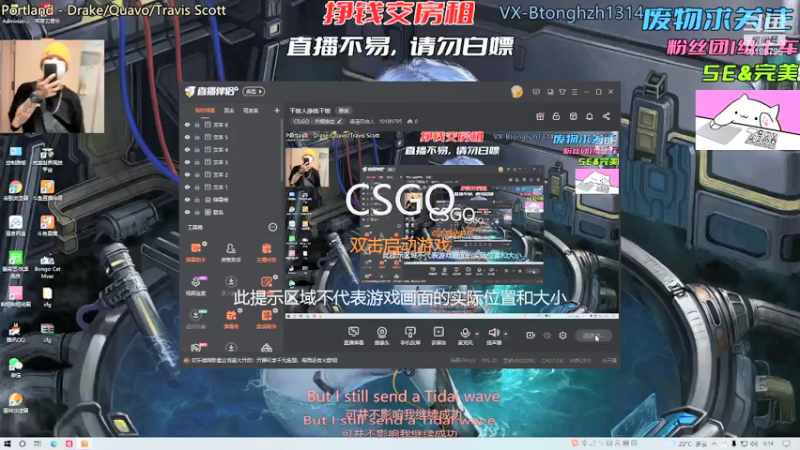Image resolution: width=800 pixels, height=450 pixels.
Task: Click the lock icon in top-right toolbar
Action: tap(556, 116)
